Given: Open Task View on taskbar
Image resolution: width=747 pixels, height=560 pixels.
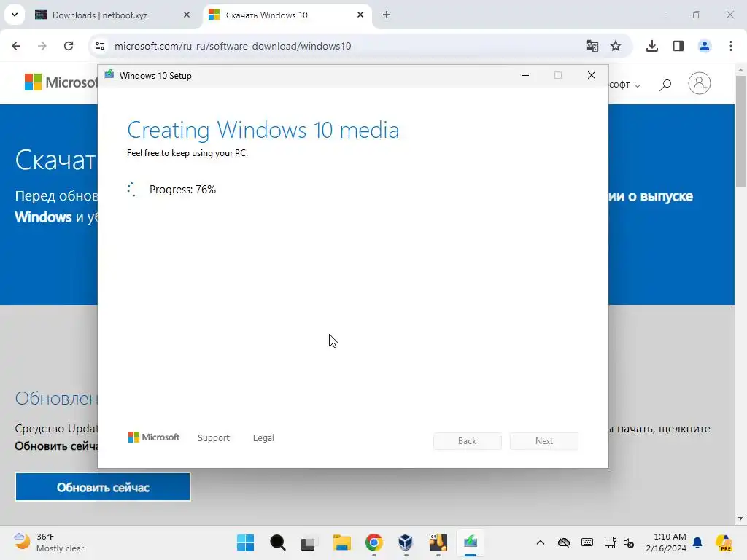Looking at the screenshot, I should pos(309,542).
